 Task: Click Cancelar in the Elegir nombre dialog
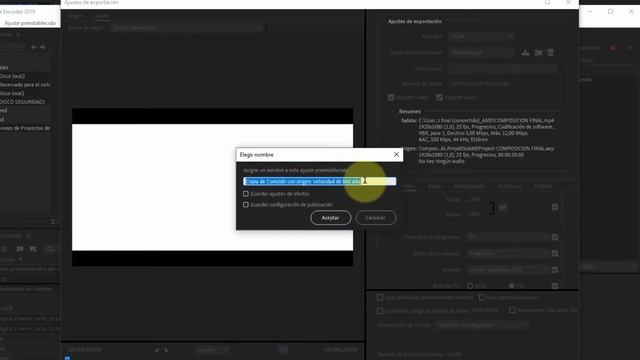pyautogui.click(x=376, y=218)
